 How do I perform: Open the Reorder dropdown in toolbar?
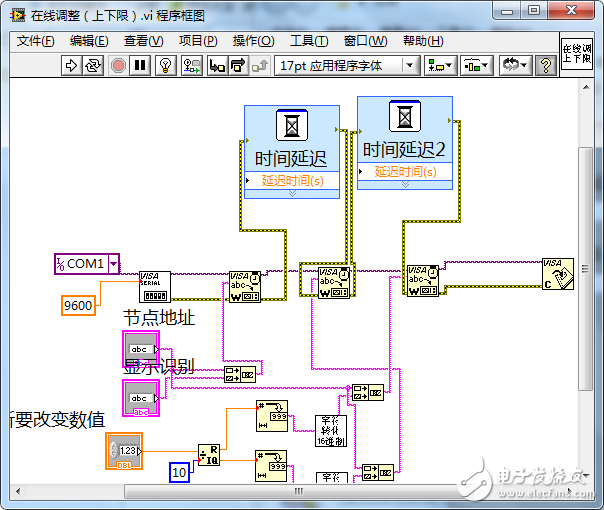515,65
